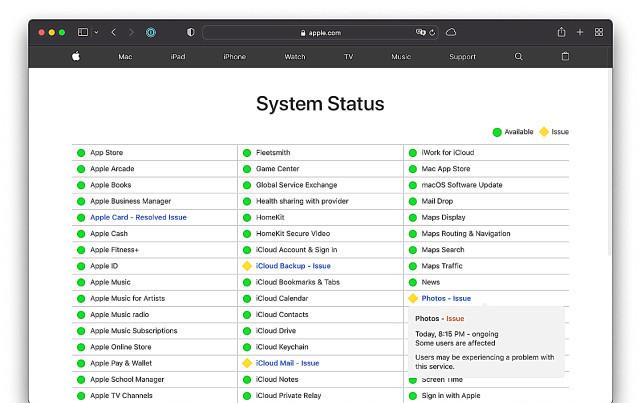Image resolution: width=641 pixels, height=403 pixels.
Task: Click the green dot for iWork for iCloud
Action: click(x=413, y=153)
